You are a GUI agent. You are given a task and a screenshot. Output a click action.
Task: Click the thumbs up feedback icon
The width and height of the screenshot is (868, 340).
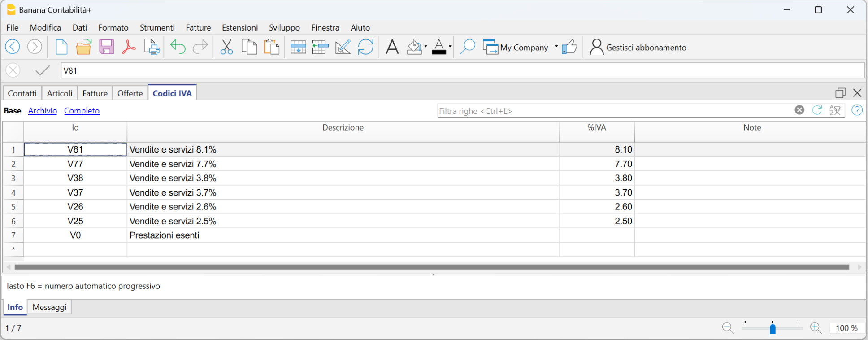[569, 47]
